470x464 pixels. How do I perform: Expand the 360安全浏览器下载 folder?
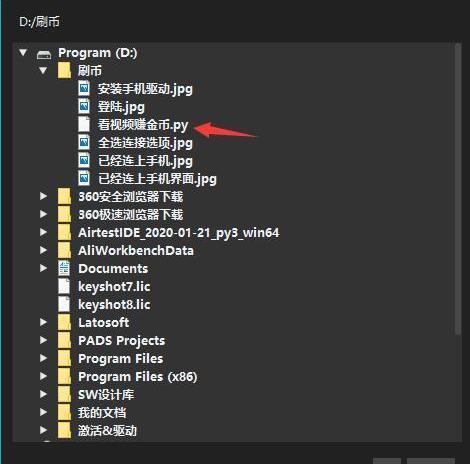(x=43, y=196)
